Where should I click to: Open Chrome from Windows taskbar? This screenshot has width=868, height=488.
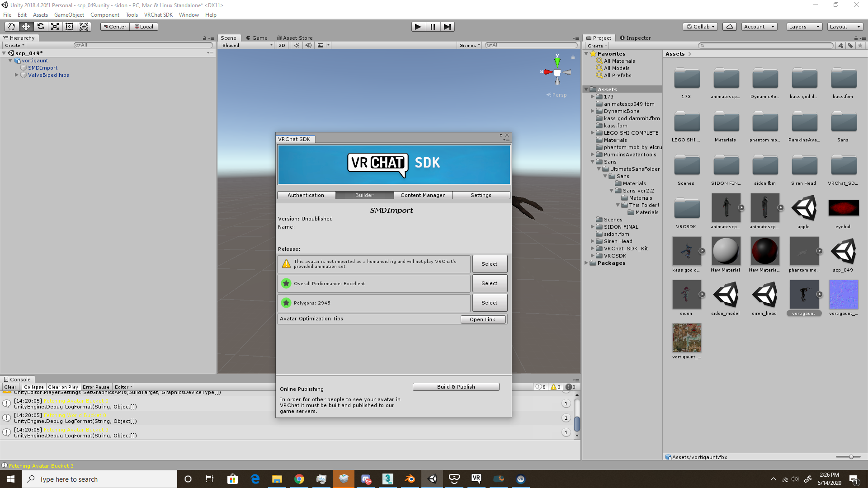tap(299, 479)
